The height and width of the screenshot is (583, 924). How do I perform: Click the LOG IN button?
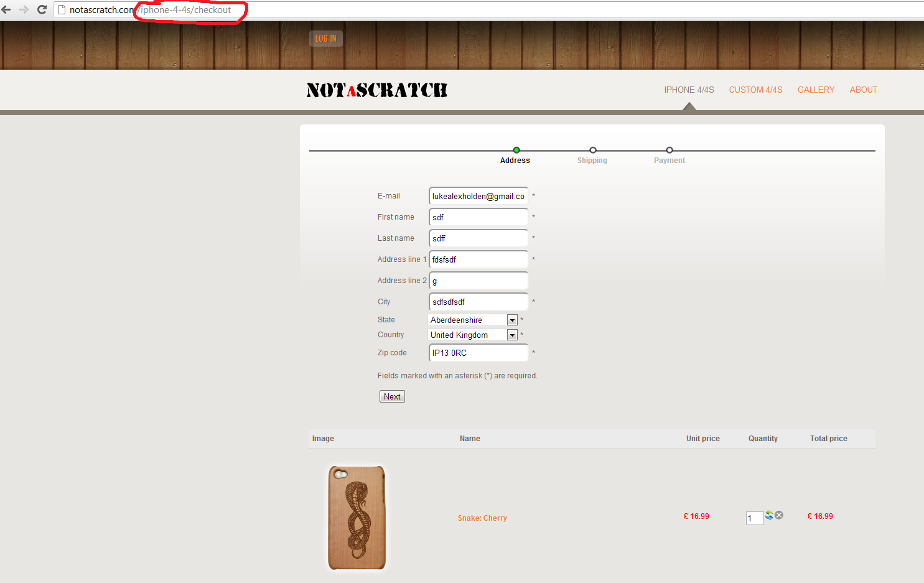tap(326, 39)
